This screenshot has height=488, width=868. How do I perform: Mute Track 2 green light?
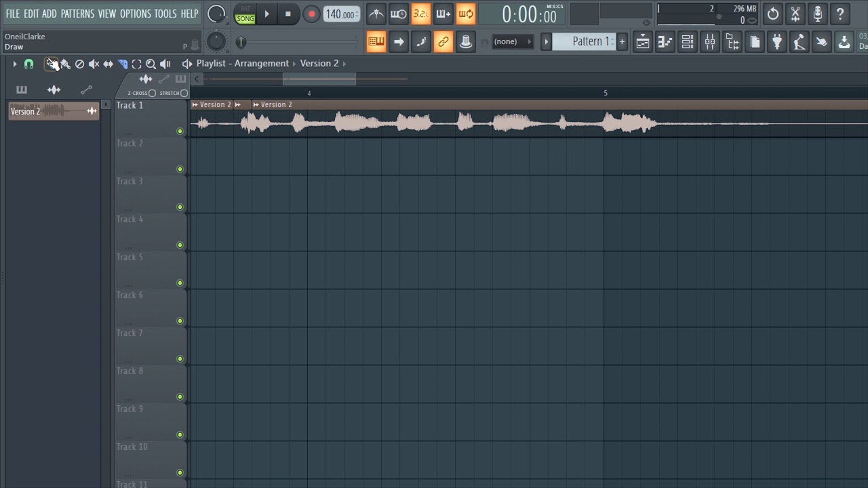[180, 169]
